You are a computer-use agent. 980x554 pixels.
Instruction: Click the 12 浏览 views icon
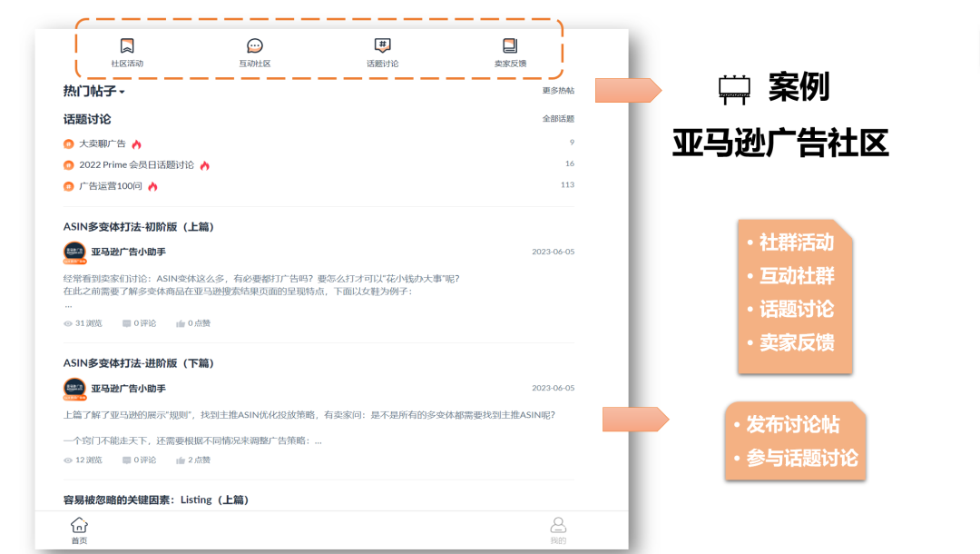click(x=68, y=460)
